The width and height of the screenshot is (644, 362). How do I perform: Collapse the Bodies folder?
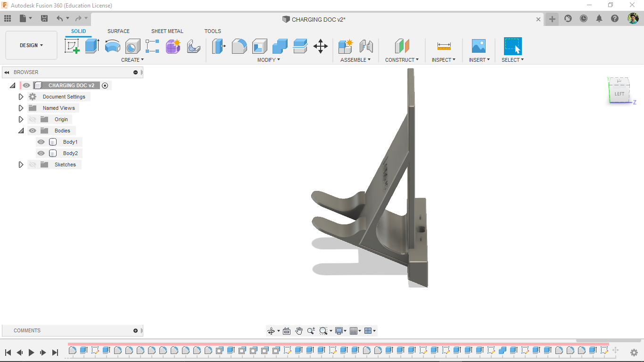coord(21,131)
